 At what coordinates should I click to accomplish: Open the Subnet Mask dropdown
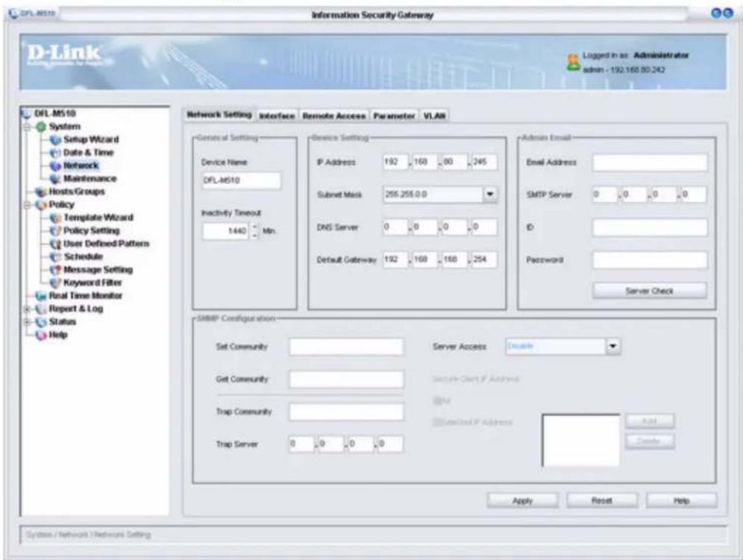[490, 194]
